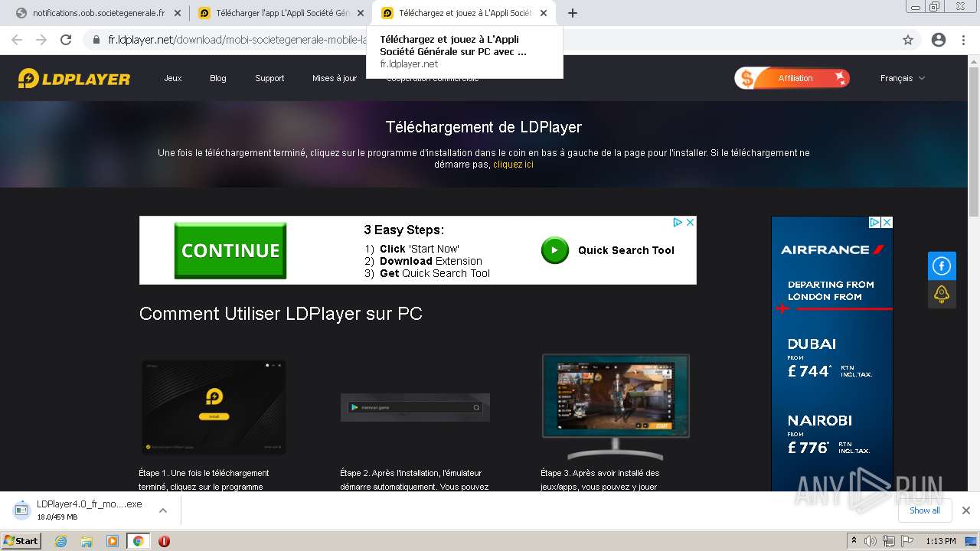Click the 'Téléchargement de LDPlayer' heading

pyautogui.click(x=484, y=127)
